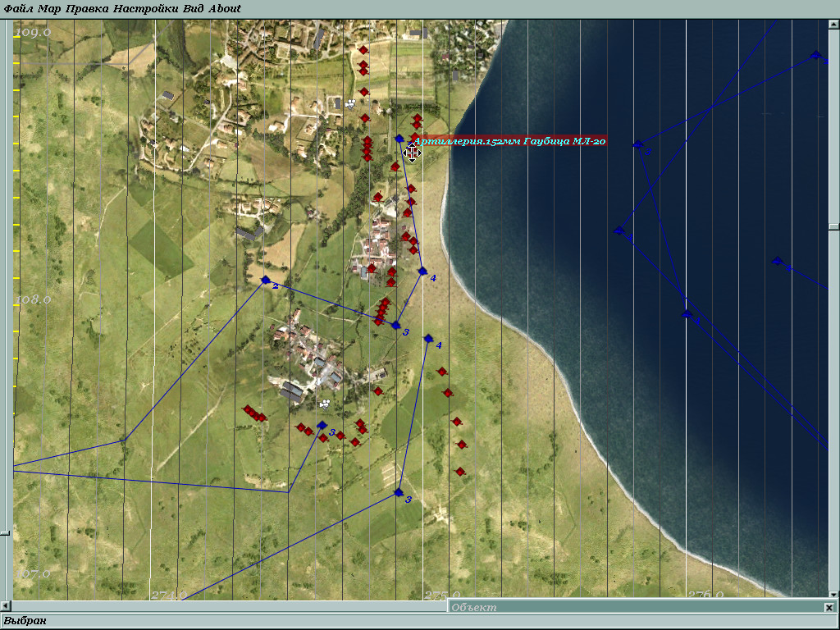The height and width of the screenshot is (630, 840).
Task: Select southernmost red object near the coast
Action: [460, 472]
